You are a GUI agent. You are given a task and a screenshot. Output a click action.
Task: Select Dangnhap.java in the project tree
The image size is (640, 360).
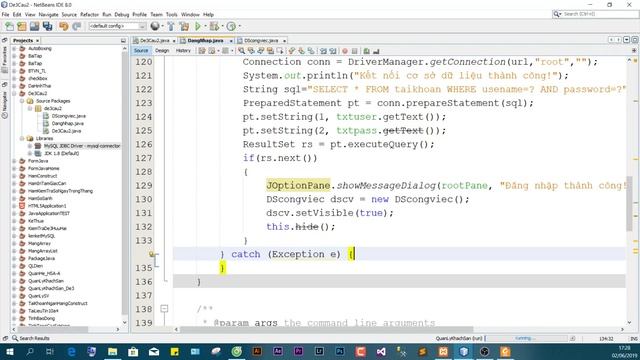click(x=68, y=123)
